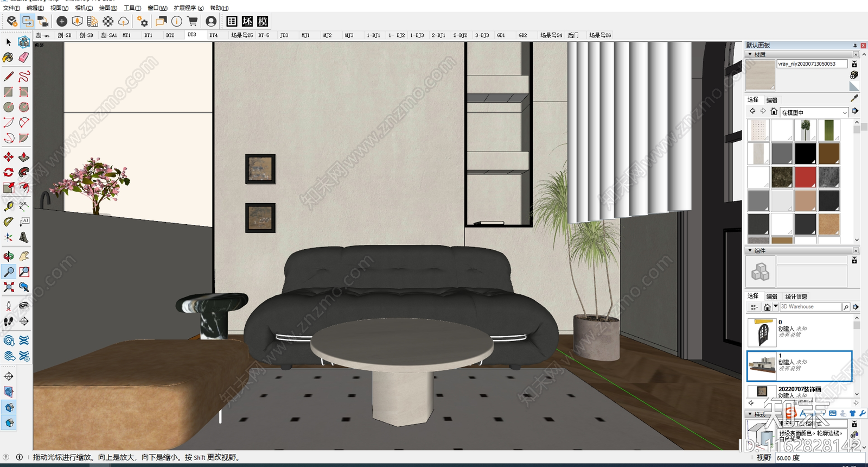Open the 相机(C) menu
This screenshot has height=467, width=868.
tap(84, 8)
